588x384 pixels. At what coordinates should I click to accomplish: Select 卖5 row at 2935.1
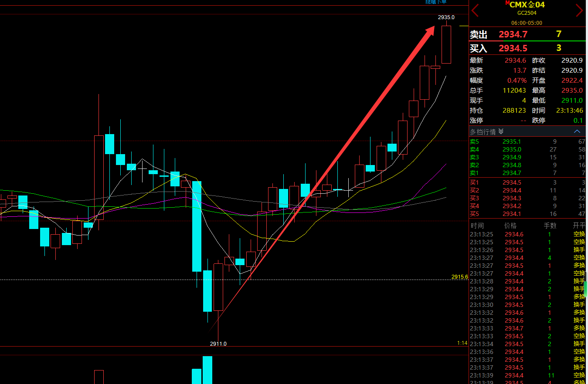(x=527, y=141)
